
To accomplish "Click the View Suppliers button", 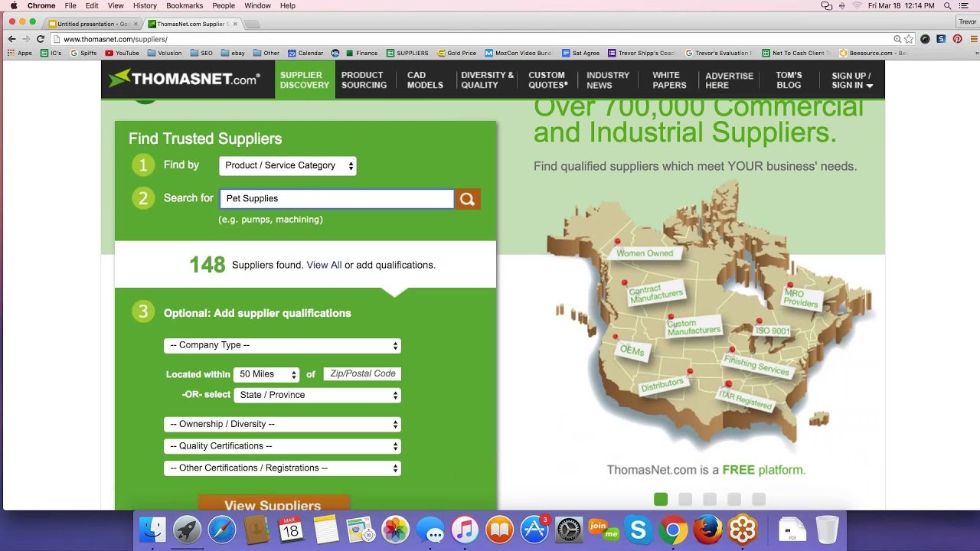I will point(273,504).
